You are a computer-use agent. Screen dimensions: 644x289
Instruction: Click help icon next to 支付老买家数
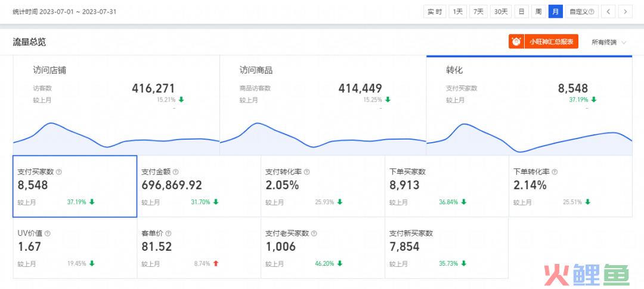click(314, 233)
